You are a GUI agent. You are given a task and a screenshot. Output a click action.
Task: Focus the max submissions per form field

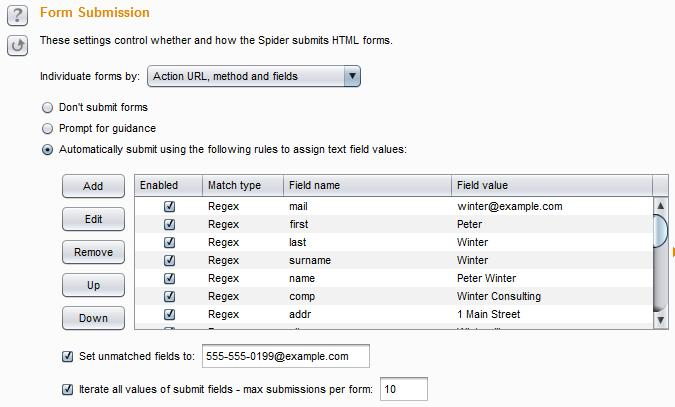(x=402, y=389)
